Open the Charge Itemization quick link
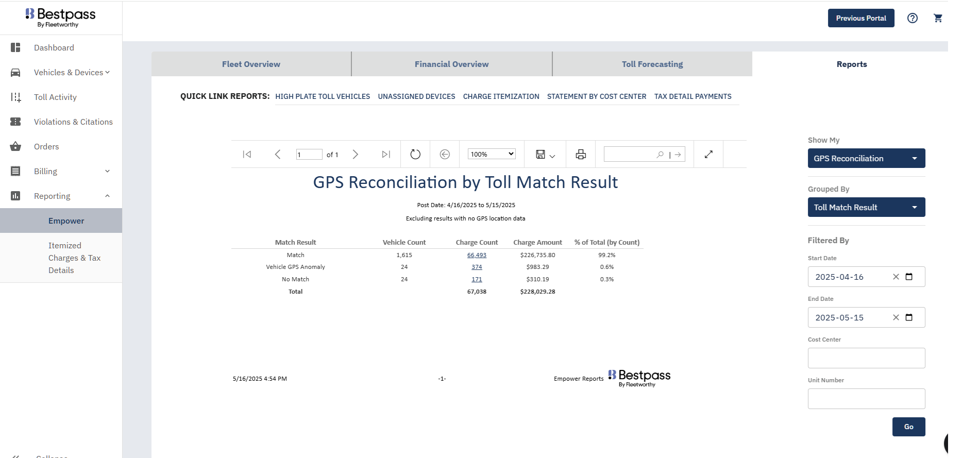 pyautogui.click(x=501, y=97)
